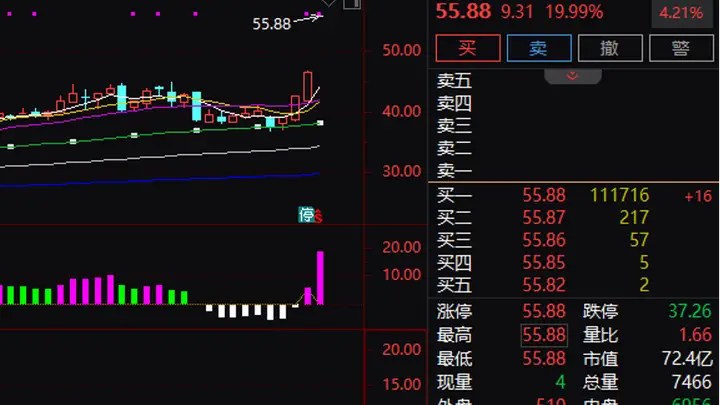Click the 买四 bid price 55.85
Image resolution: width=720 pixels, height=405 pixels.
coord(544,263)
